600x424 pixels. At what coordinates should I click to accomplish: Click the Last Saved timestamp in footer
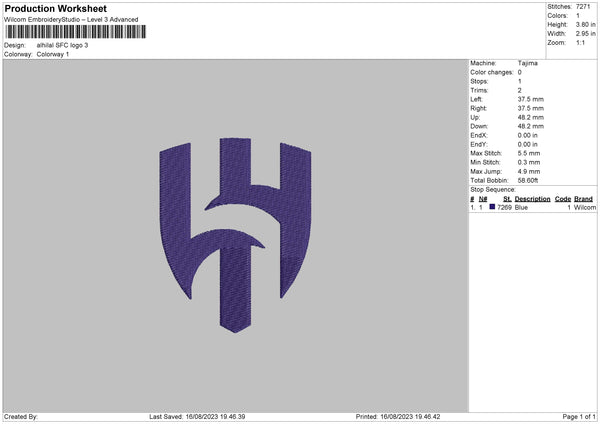[x=197, y=416]
